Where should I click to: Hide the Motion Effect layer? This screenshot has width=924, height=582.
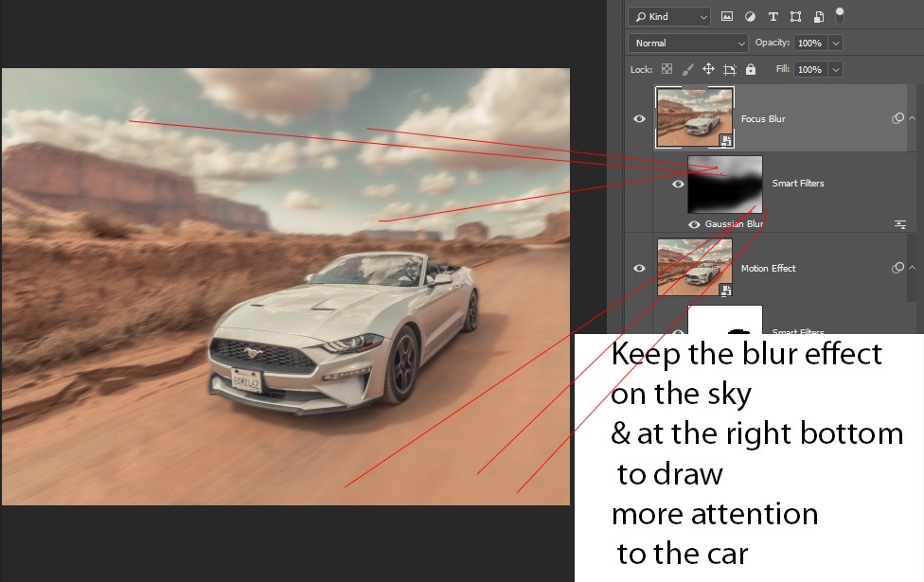pos(640,269)
